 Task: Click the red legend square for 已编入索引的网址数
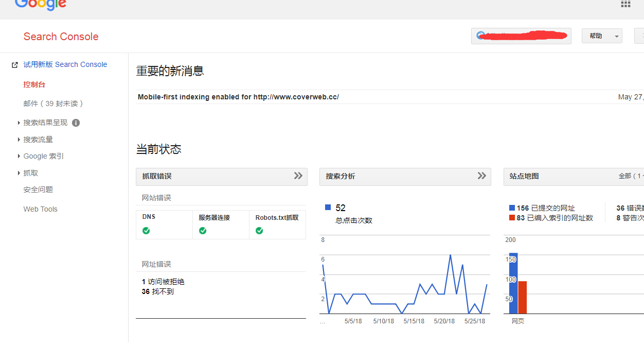click(512, 218)
